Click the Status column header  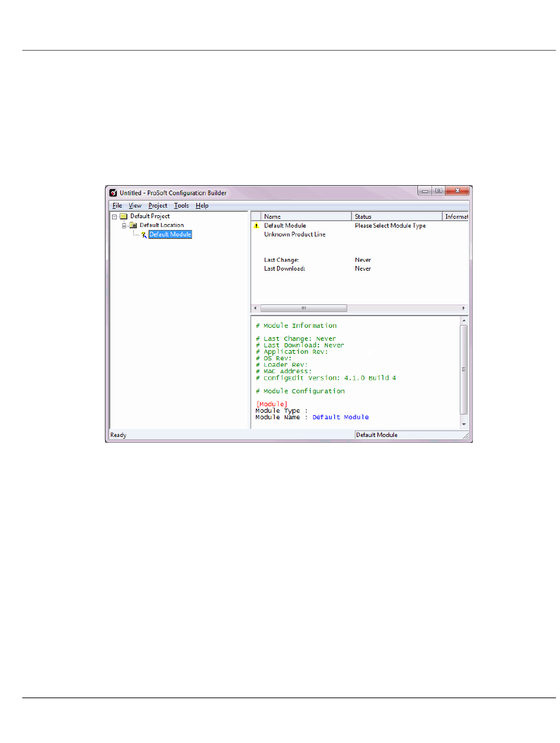397,216
